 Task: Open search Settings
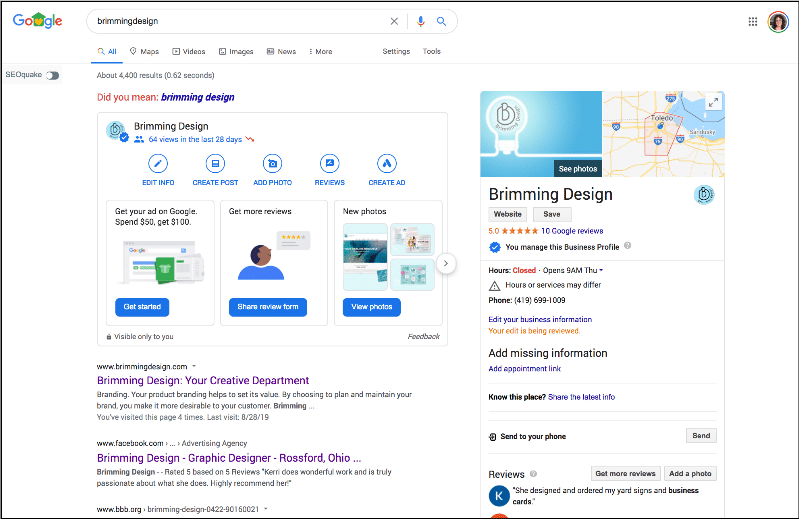point(396,51)
